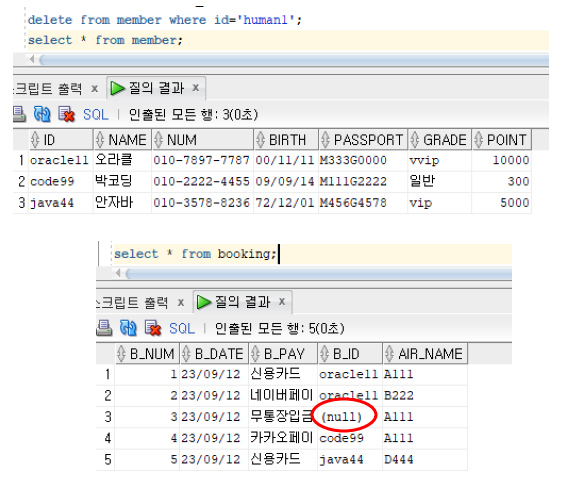The image size is (564, 488).
Task: Select the (null) B_ID cell
Action: [350, 417]
